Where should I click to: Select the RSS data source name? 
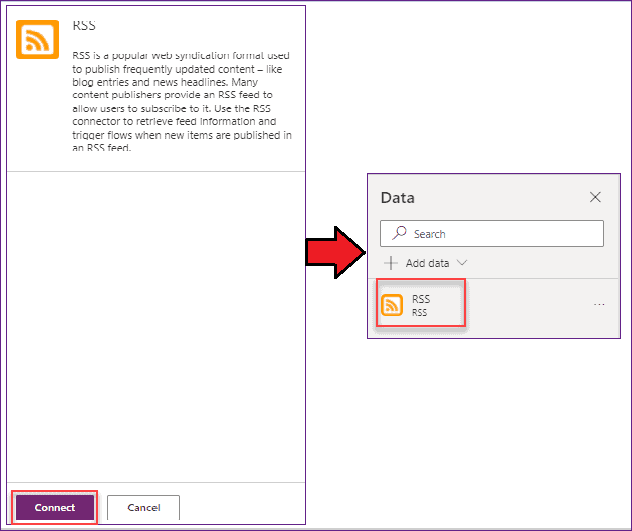click(x=421, y=299)
